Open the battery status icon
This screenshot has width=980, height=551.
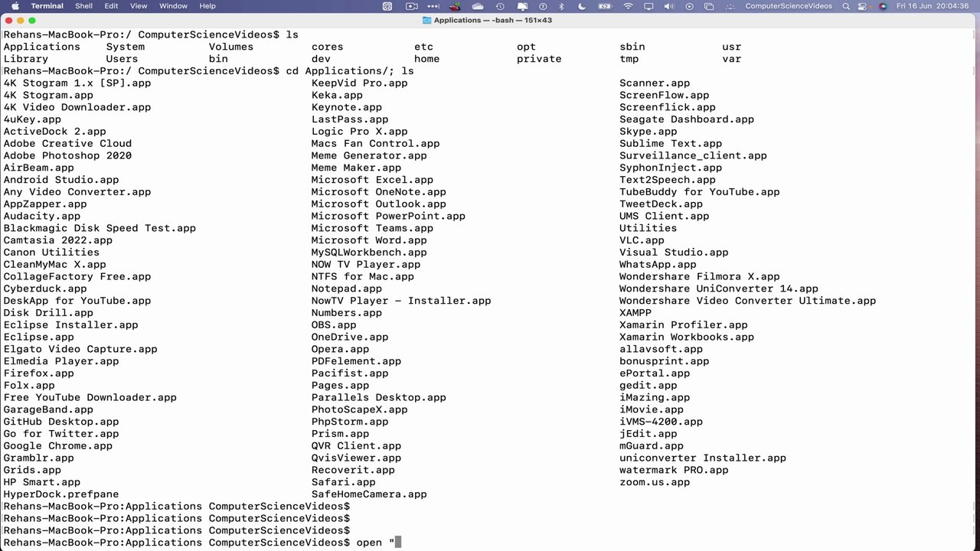[606, 6]
